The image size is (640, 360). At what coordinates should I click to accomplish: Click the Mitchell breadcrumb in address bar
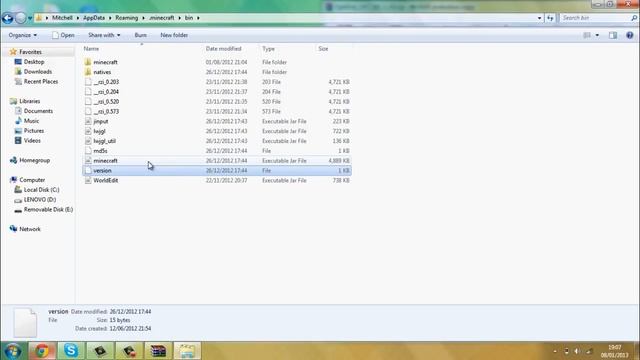[62, 18]
